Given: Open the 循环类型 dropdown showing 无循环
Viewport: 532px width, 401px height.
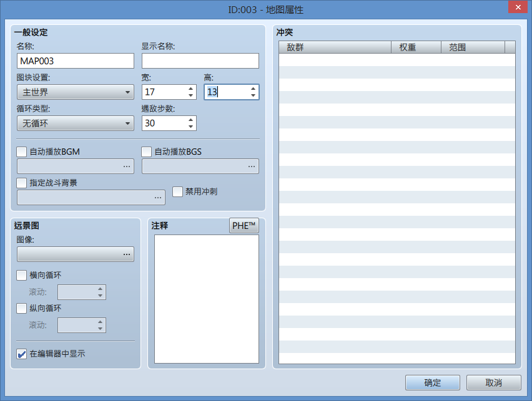Looking at the screenshot, I should click(x=76, y=123).
